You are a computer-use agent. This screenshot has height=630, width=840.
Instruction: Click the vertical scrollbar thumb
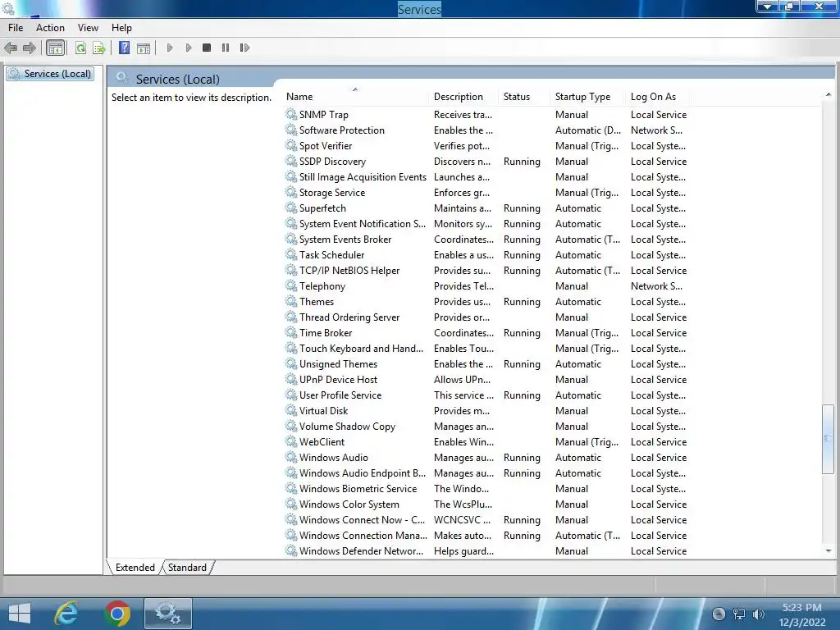tap(829, 440)
